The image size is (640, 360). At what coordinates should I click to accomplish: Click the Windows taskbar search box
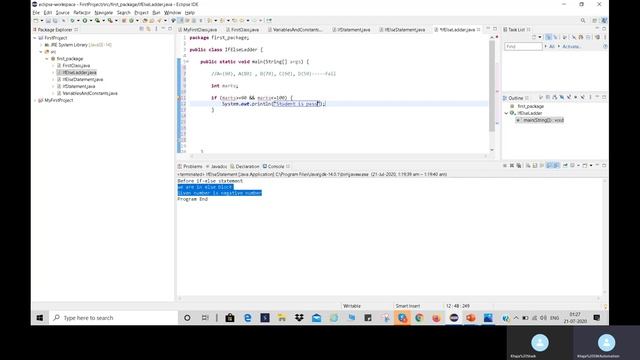pyautogui.click(x=113, y=318)
